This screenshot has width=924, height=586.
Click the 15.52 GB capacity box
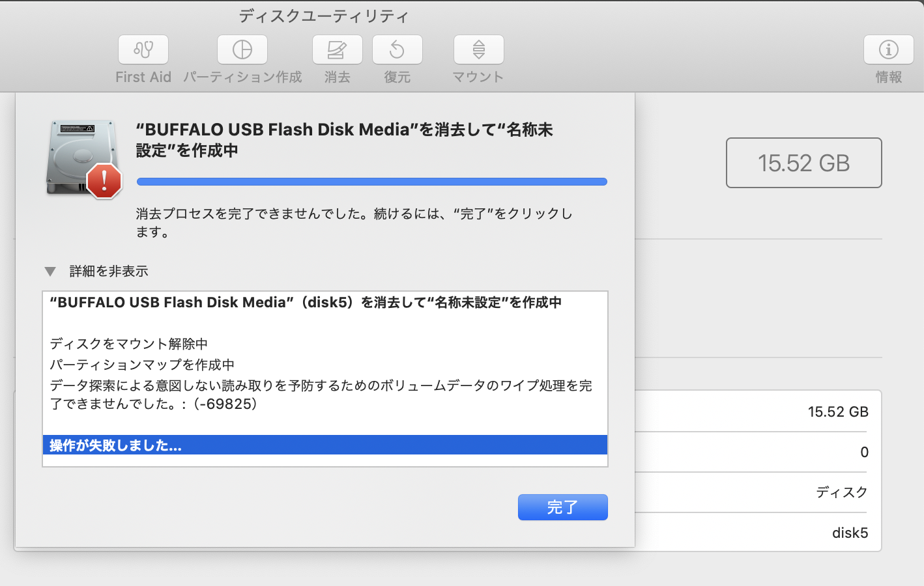(803, 163)
